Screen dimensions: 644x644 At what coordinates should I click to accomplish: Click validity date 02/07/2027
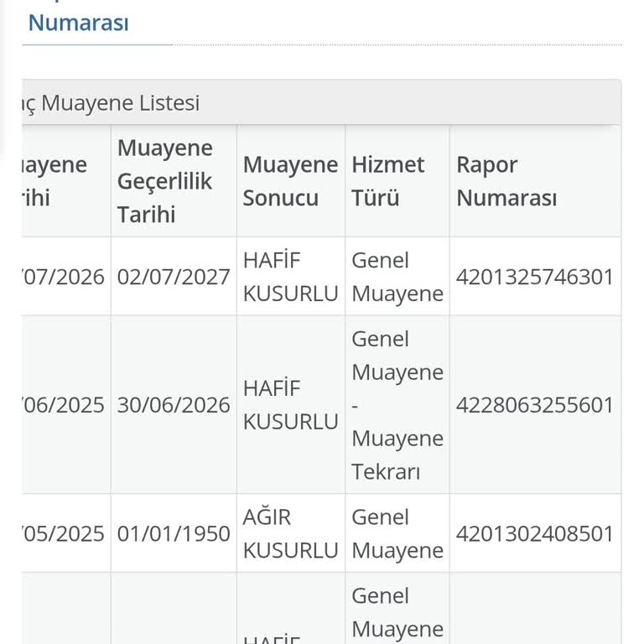(x=174, y=277)
